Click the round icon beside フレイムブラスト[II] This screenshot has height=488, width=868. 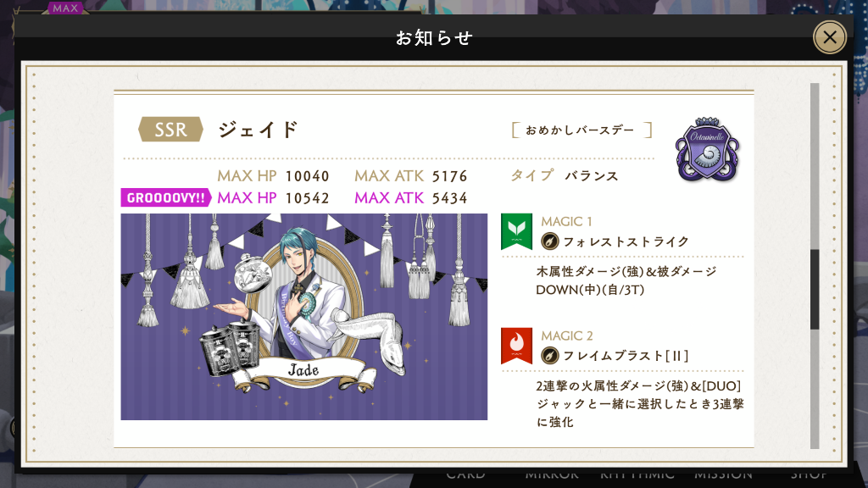point(549,355)
